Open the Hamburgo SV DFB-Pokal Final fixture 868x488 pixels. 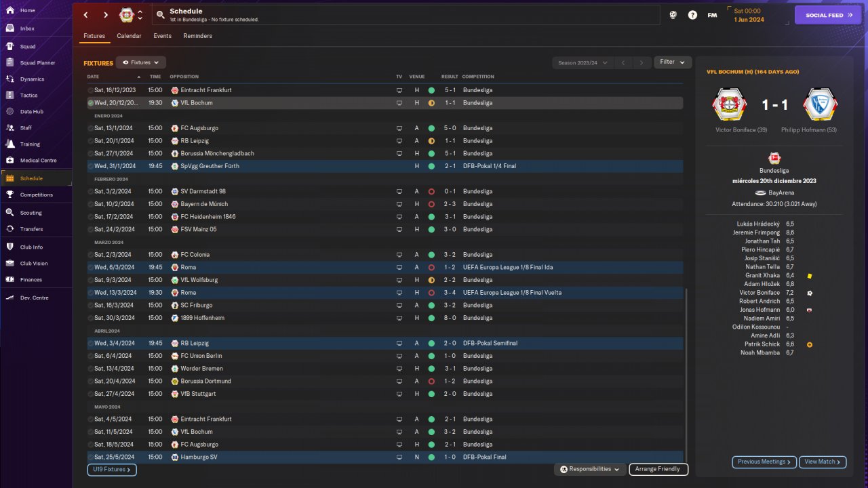click(x=385, y=457)
